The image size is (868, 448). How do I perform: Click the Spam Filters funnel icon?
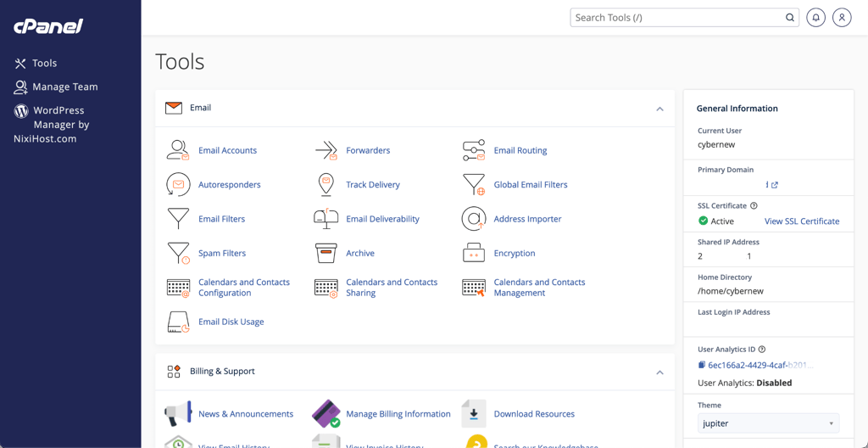pos(178,254)
